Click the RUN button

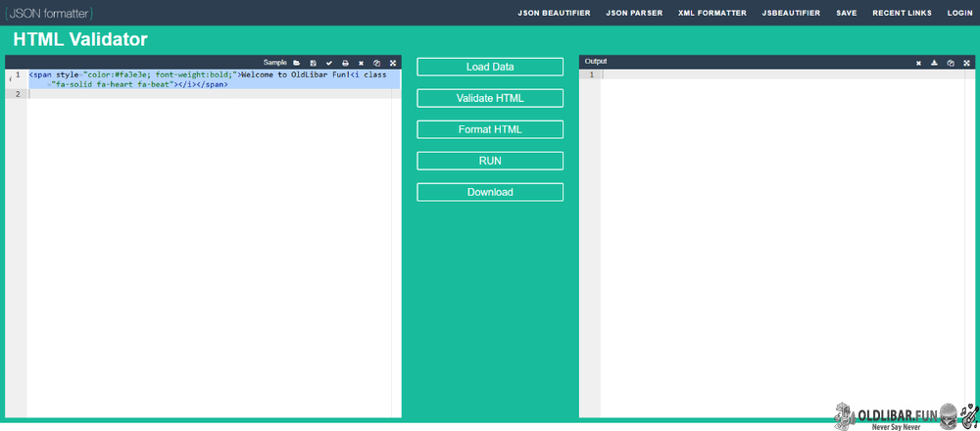490,161
